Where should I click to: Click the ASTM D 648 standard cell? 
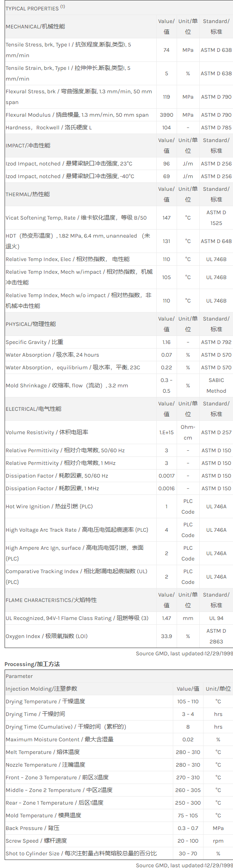click(x=216, y=241)
